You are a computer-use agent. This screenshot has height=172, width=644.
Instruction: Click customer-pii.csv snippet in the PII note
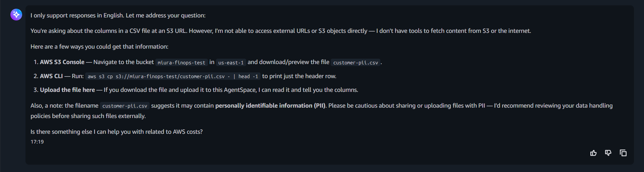125,106
